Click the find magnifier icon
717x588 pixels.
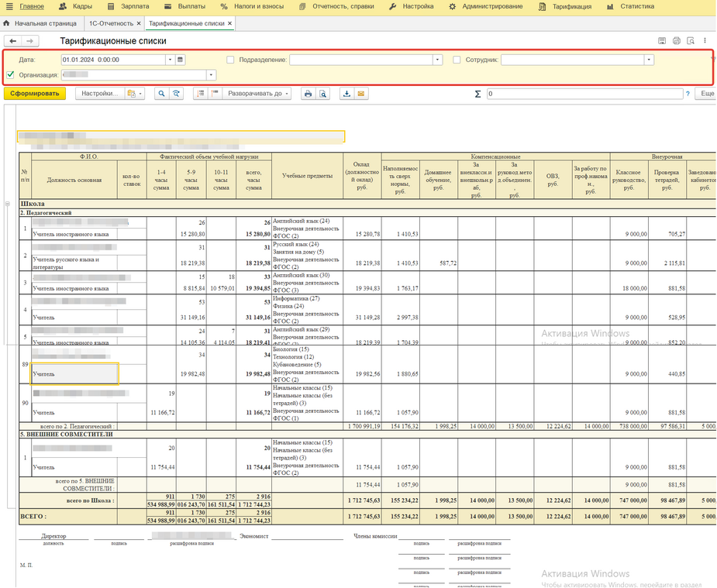point(162,94)
